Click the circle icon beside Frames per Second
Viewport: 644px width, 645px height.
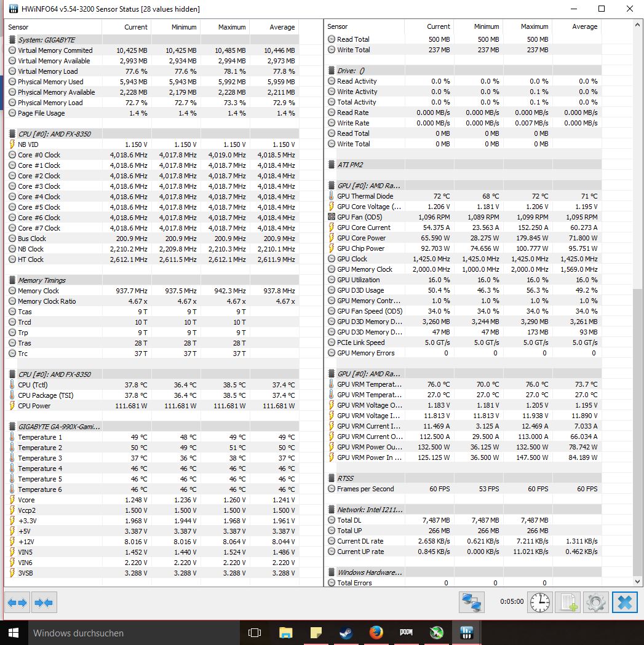(x=332, y=489)
